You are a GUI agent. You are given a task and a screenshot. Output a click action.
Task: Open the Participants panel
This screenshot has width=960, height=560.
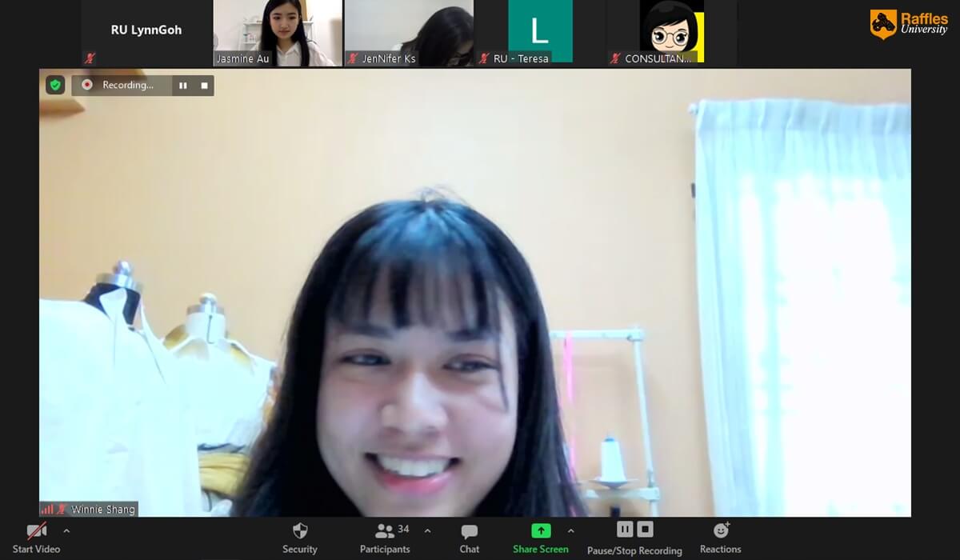(385, 538)
